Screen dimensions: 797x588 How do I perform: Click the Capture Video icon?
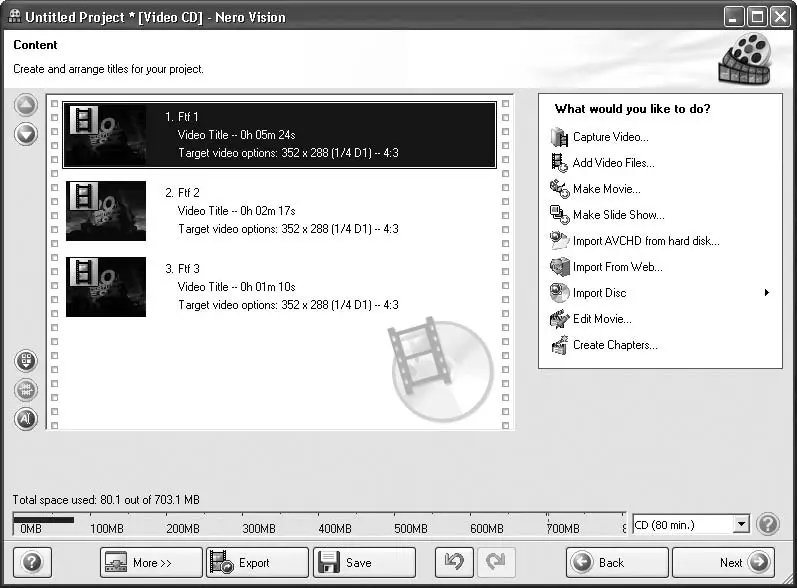tap(559, 137)
